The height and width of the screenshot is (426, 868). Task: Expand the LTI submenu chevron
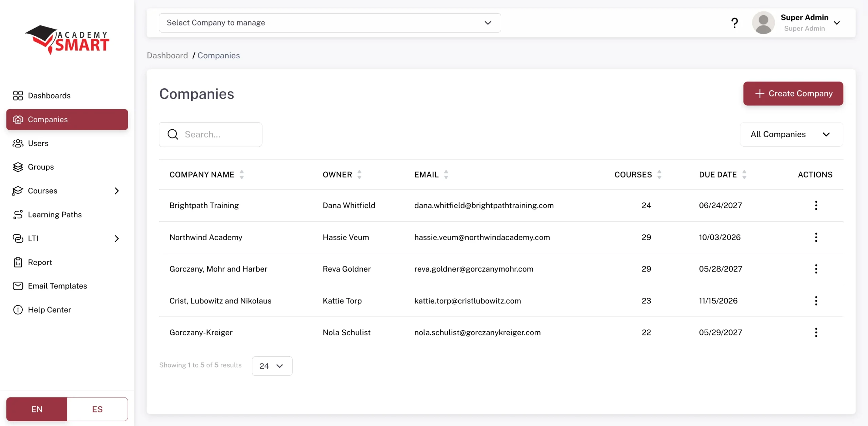point(117,239)
